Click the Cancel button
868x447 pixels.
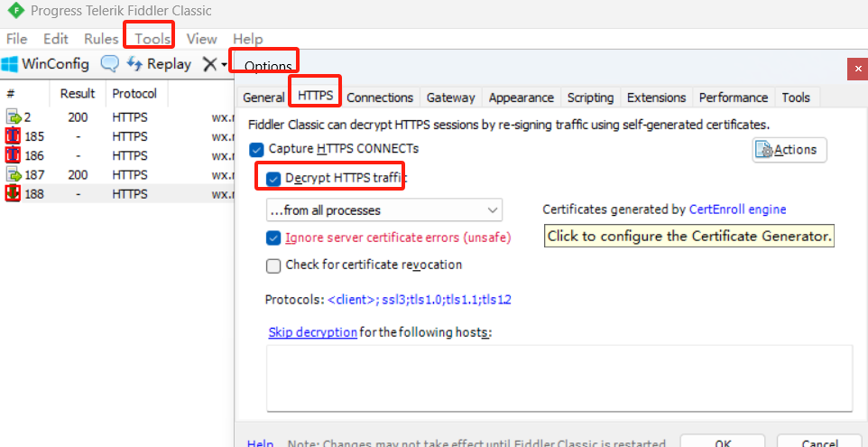tap(820, 442)
